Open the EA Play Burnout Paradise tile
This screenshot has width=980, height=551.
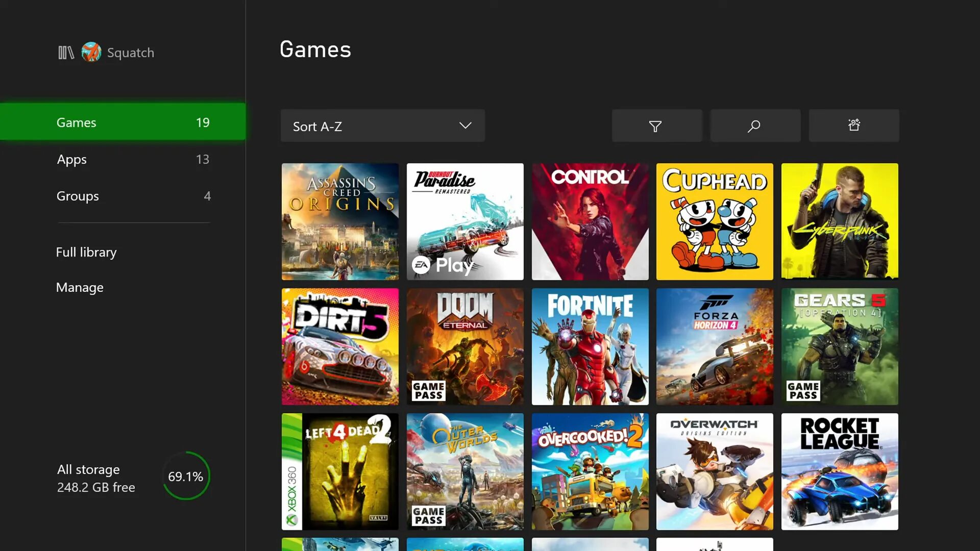465,221
